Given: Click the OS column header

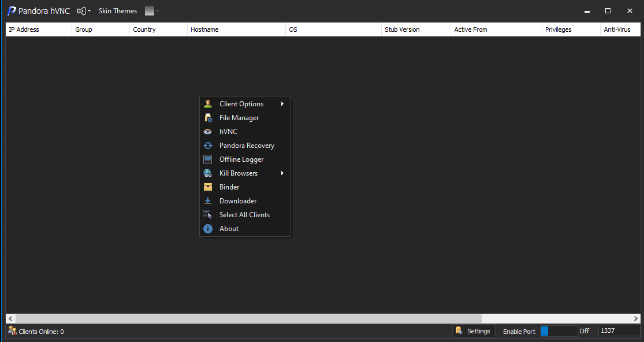Looking at the screenshot, I should pyautogui.click(x=333, y=29).
